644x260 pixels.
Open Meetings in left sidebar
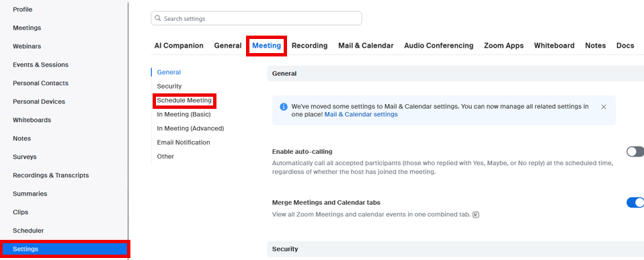(27, 28)
